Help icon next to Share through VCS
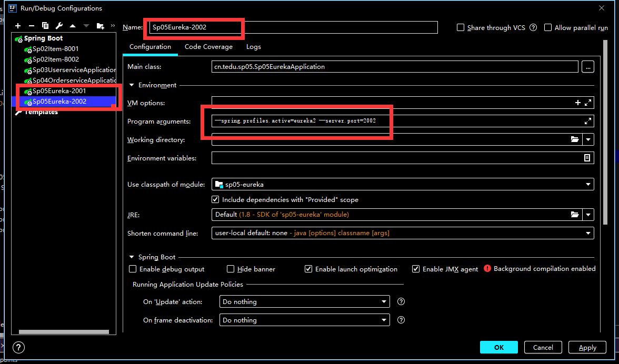This screenshot has height=364, width=619. 533,27
